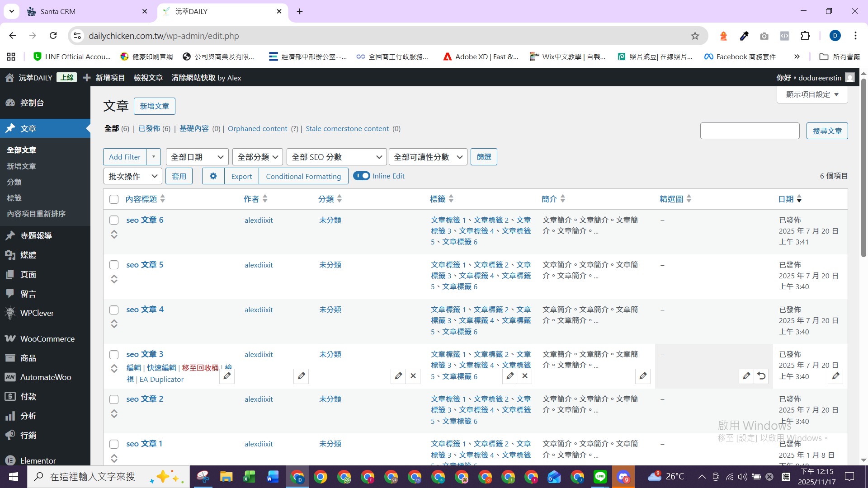Check the box for seo 文章 5
The height and width of the screenshot is (488, 868).
(x=114, y=265)
